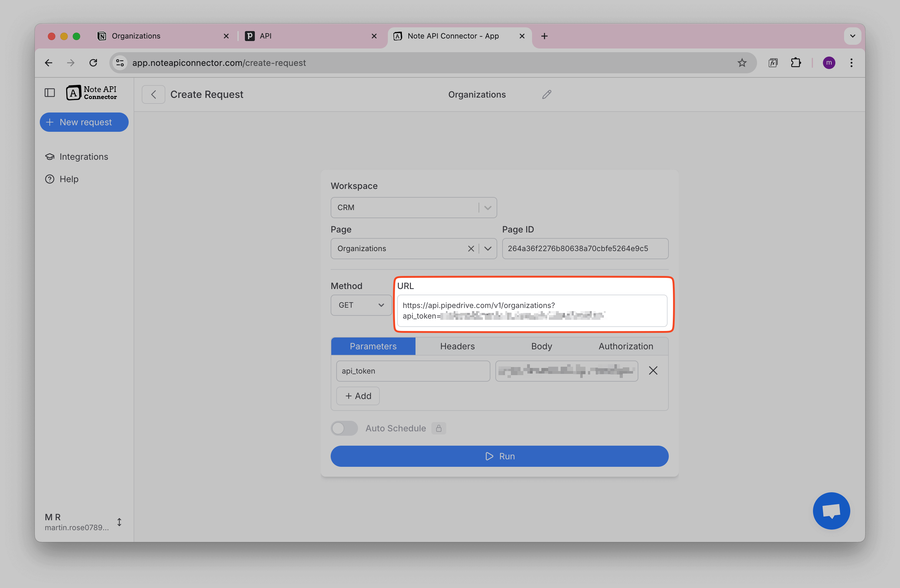Toggle the Auto Schedule switch
Screen dimensions: 900x588
pyautogui.click(x=344, y=429)
